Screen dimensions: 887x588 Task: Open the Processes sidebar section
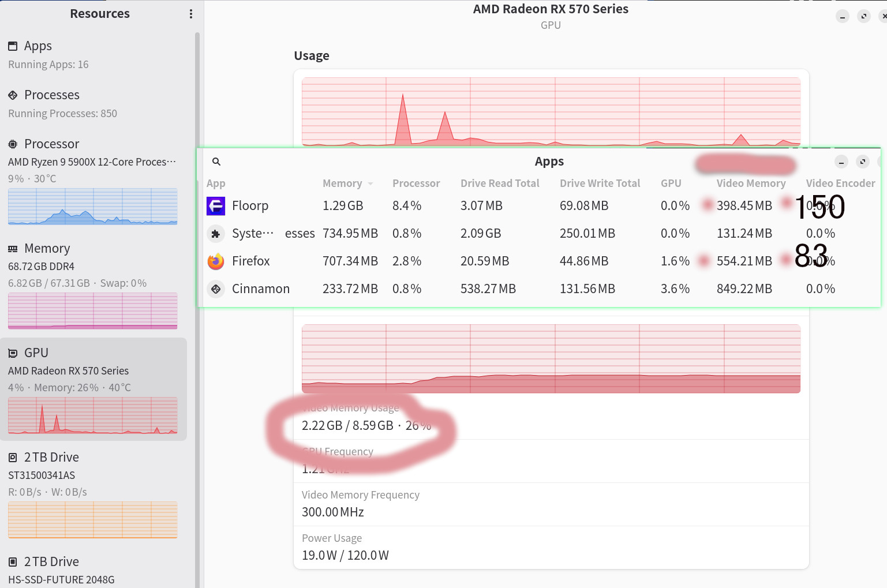pyautogui.click(x=92, y=104)
